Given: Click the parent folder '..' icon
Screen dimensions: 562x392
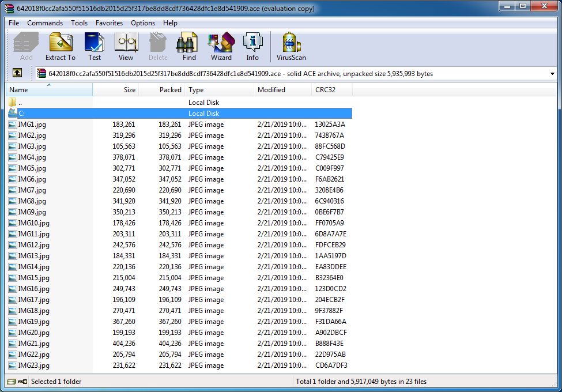Looking at the screenshot, I should pos(13,102).
